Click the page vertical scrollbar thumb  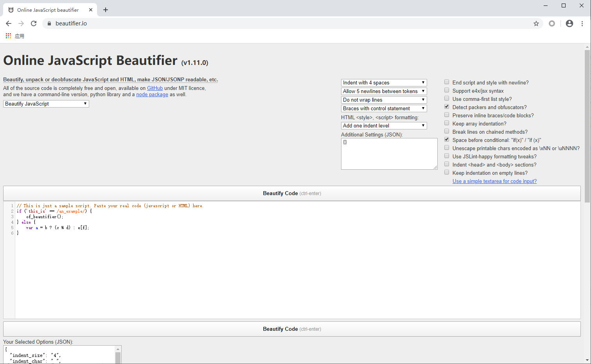[x=587, y=126]
